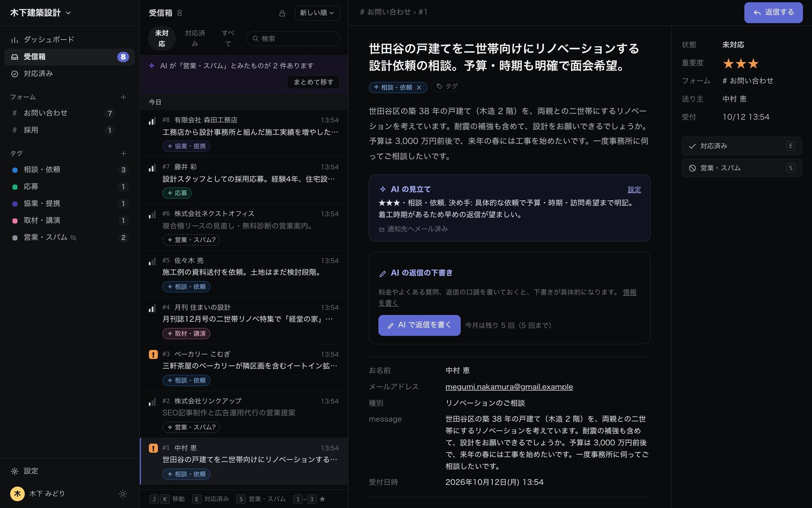The image size is (812, 508).
Task: Click the まとめて移す button
Action: pos(313,82)
